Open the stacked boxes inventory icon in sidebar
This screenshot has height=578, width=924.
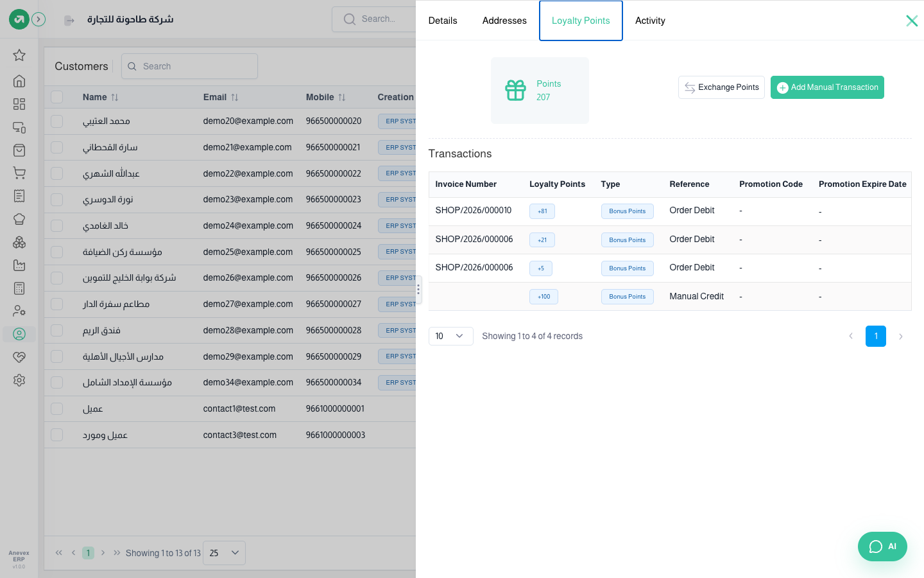coord(19,242)
